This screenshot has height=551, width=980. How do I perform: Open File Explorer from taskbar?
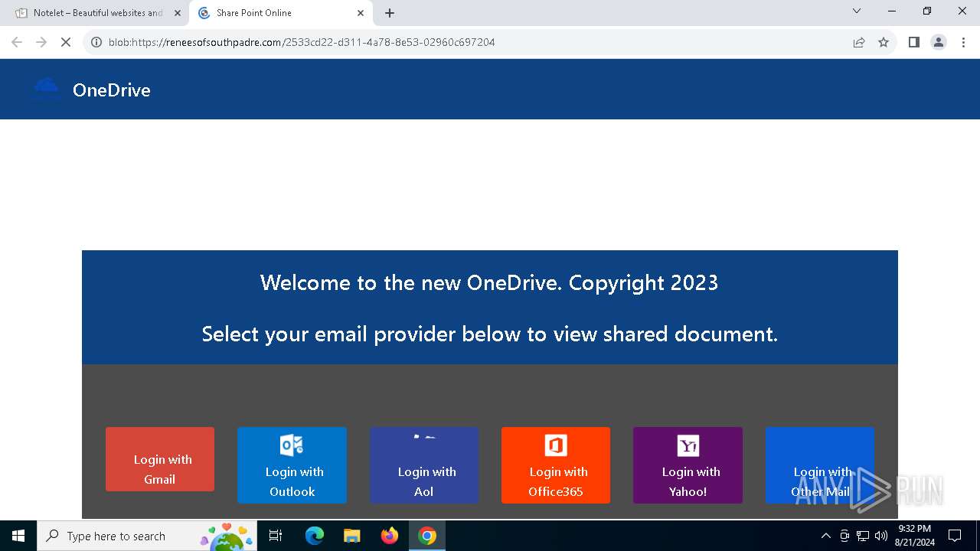click(351, 536)
